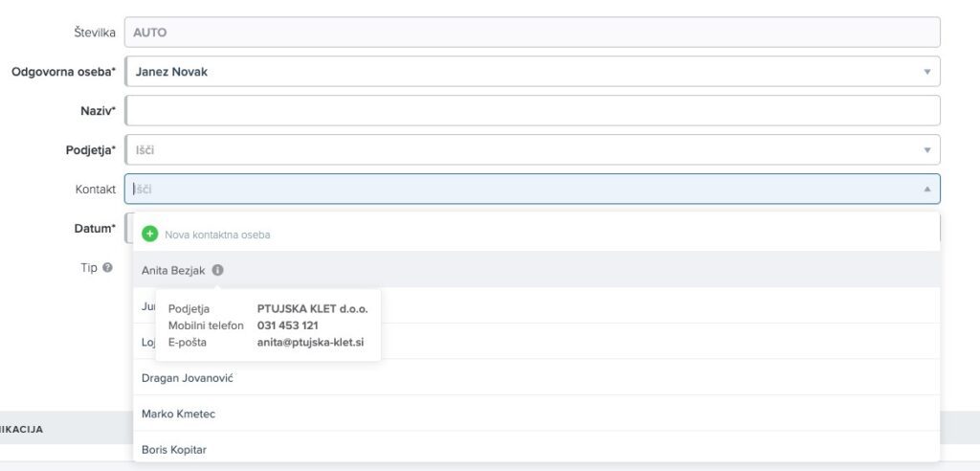Click the selected Janez Novak value
The image size is (980, 471).
(172, 72)
